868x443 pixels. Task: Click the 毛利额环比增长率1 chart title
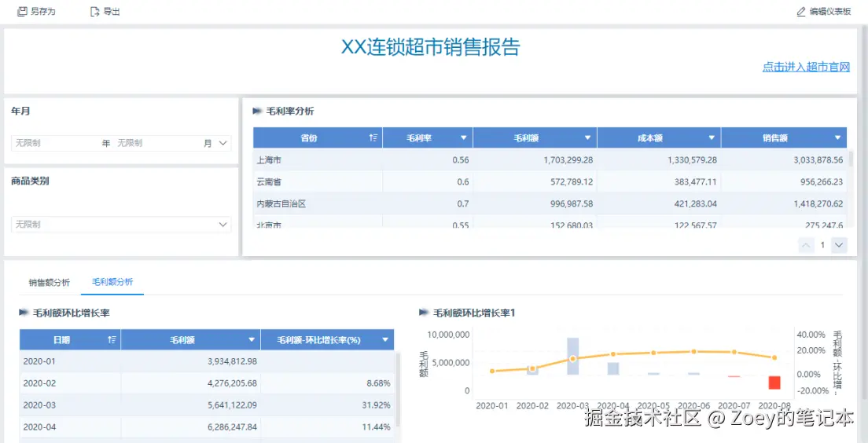point(474,313)
